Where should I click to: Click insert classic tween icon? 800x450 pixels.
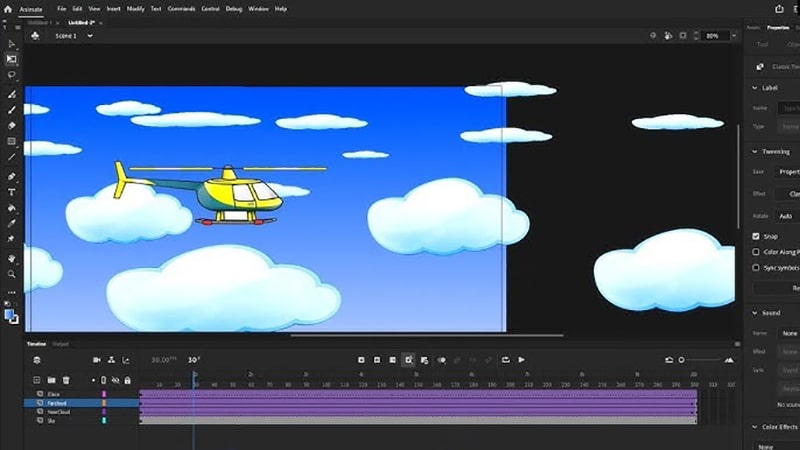point(424,360)
